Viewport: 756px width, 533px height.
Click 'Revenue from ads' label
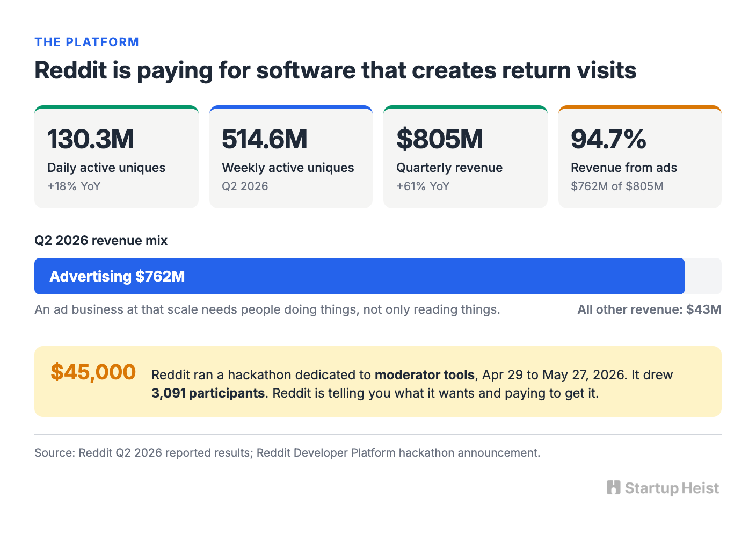[x=624, y=168]
